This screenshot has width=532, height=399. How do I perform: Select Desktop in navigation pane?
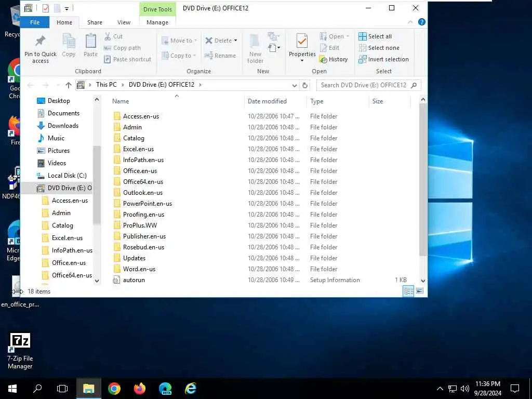(x=58, y=101)
